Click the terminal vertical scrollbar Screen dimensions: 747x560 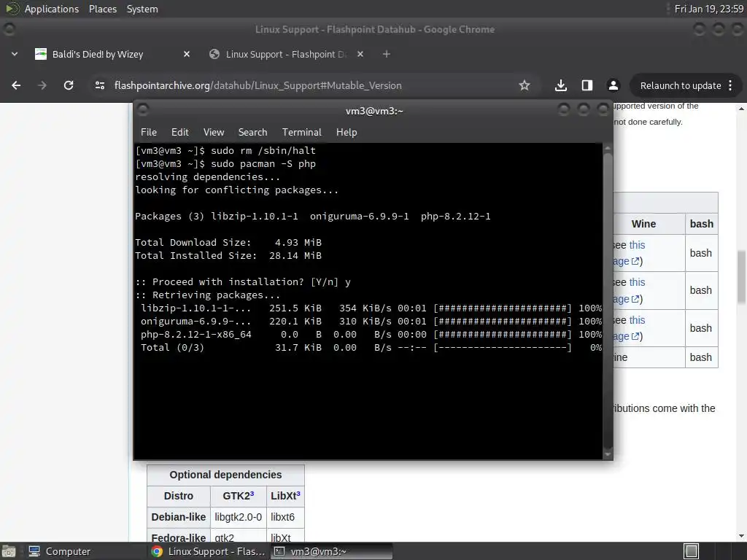click(608, 300)
